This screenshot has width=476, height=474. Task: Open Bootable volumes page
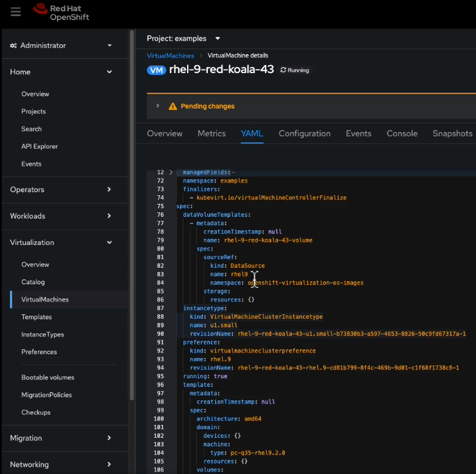pos(48,378)
